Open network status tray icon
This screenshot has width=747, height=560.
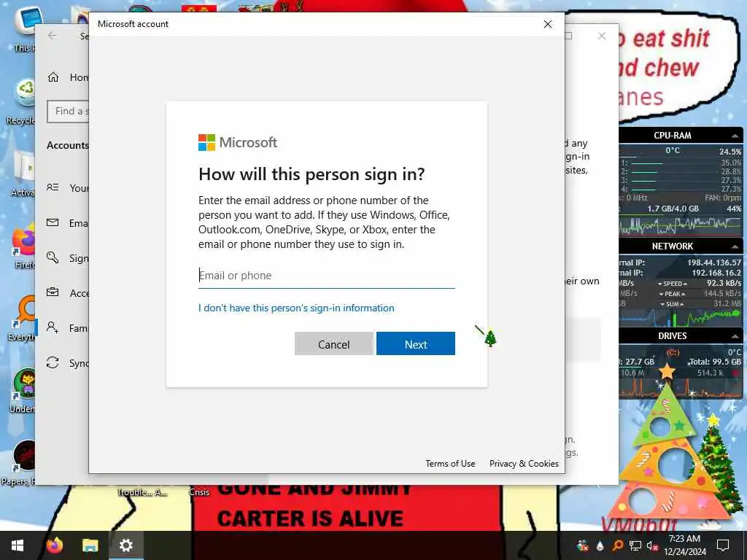(x=635, y=545)
